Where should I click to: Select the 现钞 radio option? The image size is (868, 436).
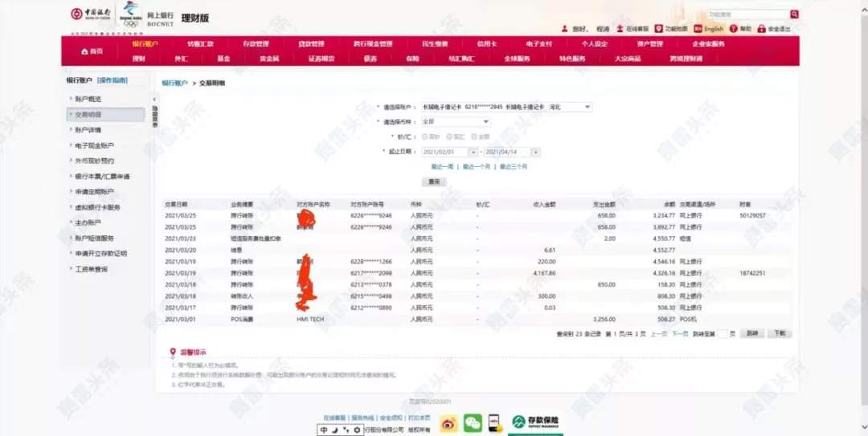click(424, 137)
